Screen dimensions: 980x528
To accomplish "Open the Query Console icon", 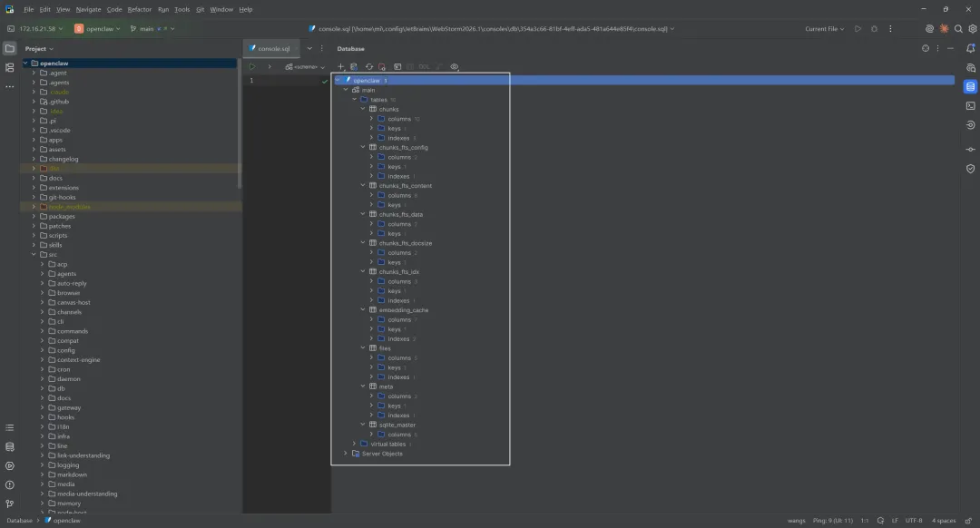I will click(x=397, y=67).
